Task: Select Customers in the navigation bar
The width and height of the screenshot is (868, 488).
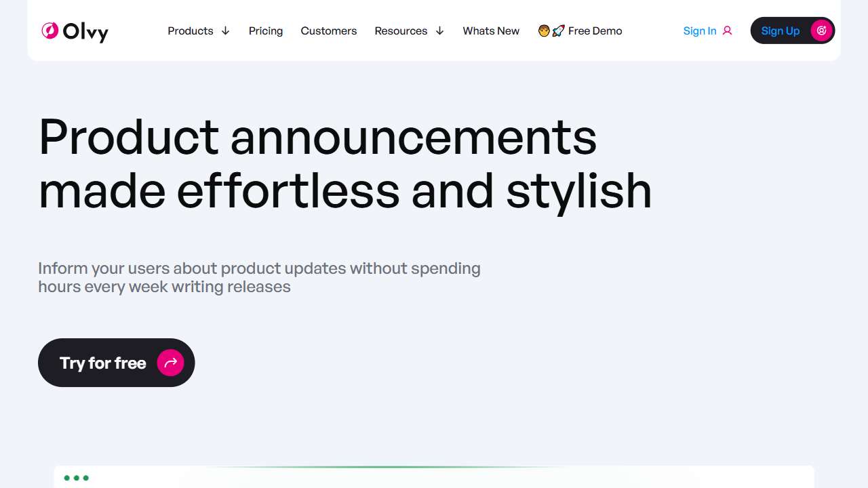Action: coord(329,30)
